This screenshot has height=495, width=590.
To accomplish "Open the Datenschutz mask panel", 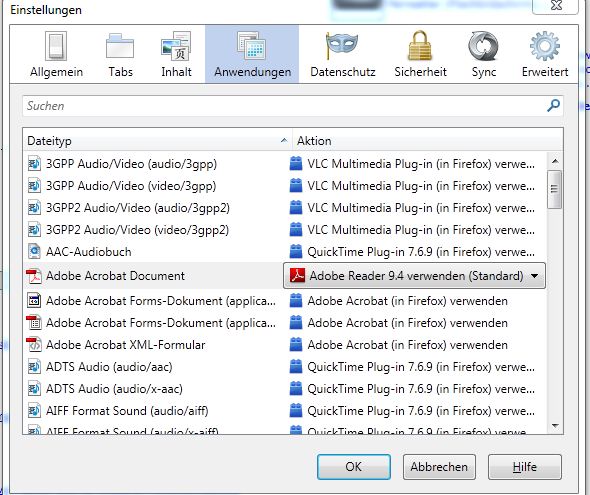I will (342, 55).
